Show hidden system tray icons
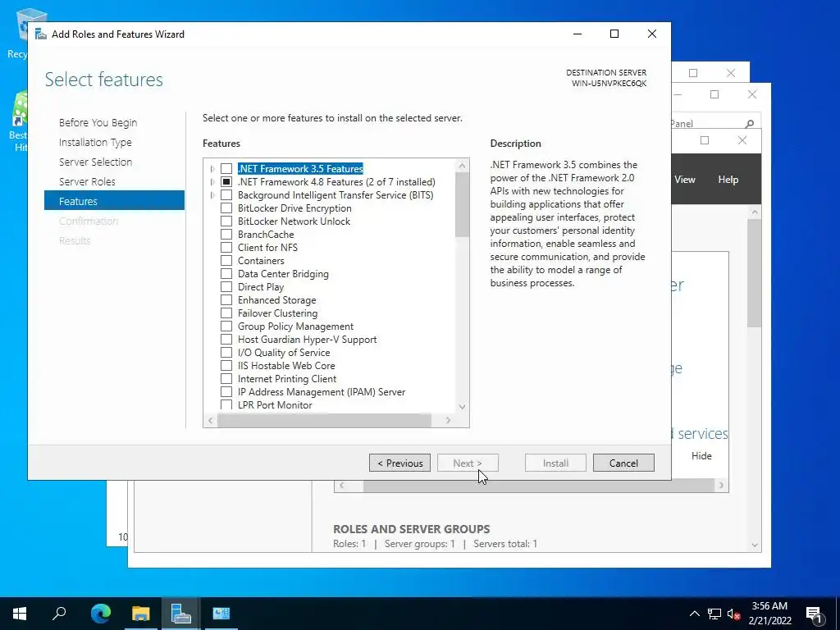The height and width of the screenshot is (630, 840). (694, 614)
